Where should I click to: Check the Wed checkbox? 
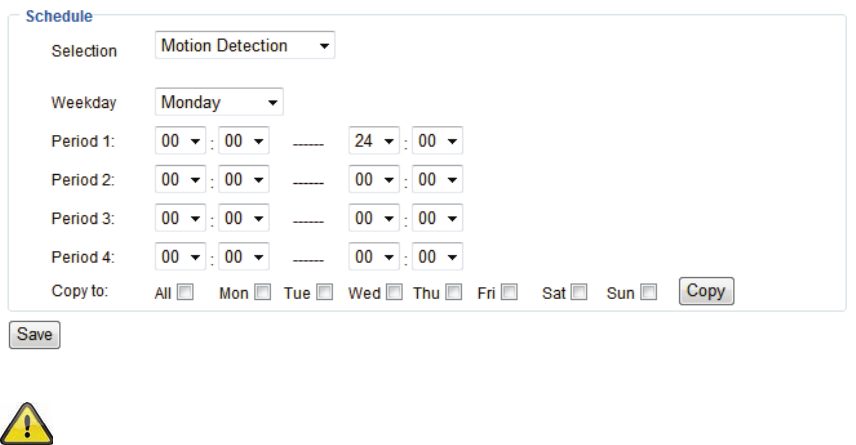click(394, 292)
